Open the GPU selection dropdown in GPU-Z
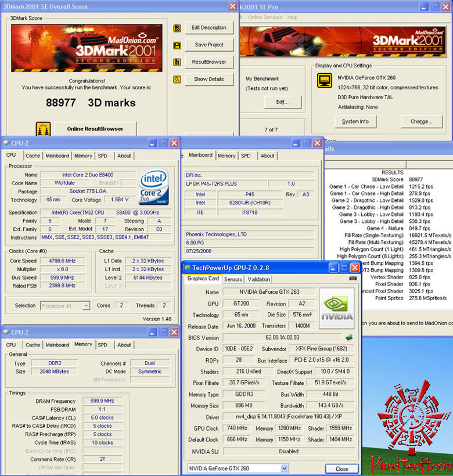 [x=284, y=468]
